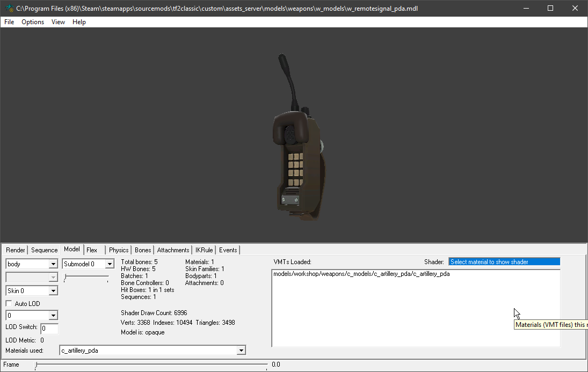Click the 'Skin Families: 1' text
The image size is (588, 372).
(205, 269)
